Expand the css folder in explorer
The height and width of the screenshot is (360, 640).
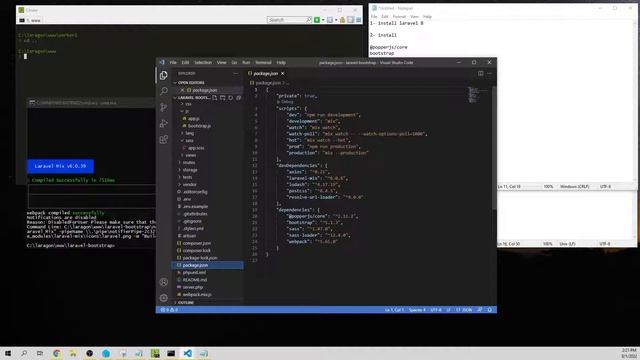pos(188,104)
